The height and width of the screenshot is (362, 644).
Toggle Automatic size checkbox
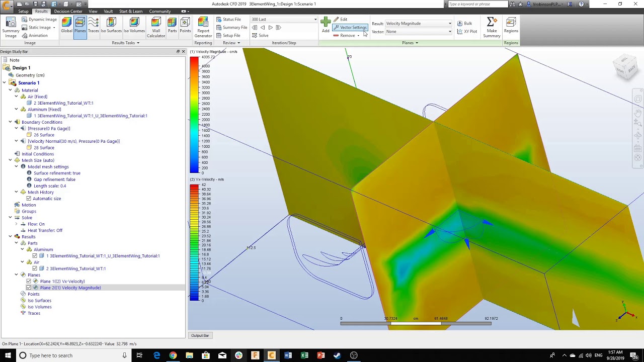tap(29, 199)
